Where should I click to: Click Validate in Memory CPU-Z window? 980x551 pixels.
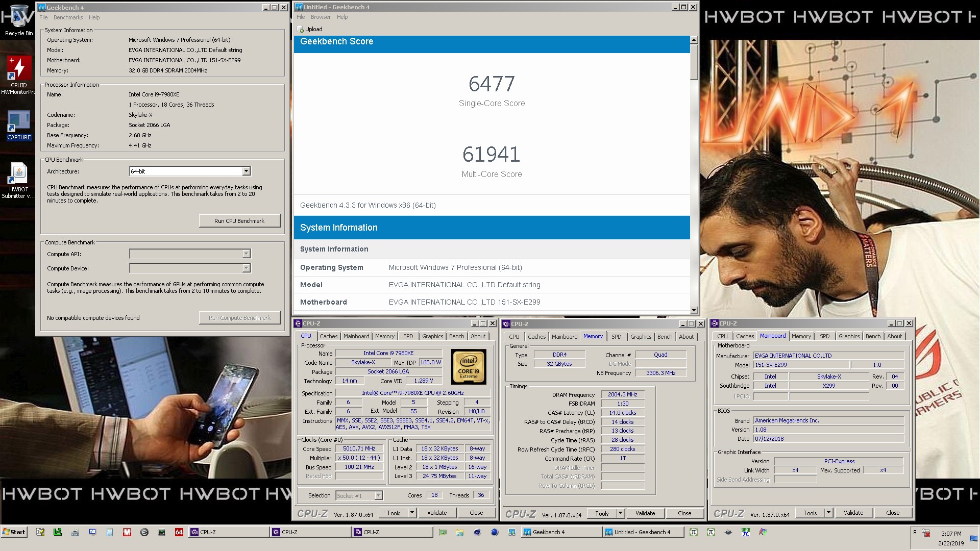click(645, 513)
